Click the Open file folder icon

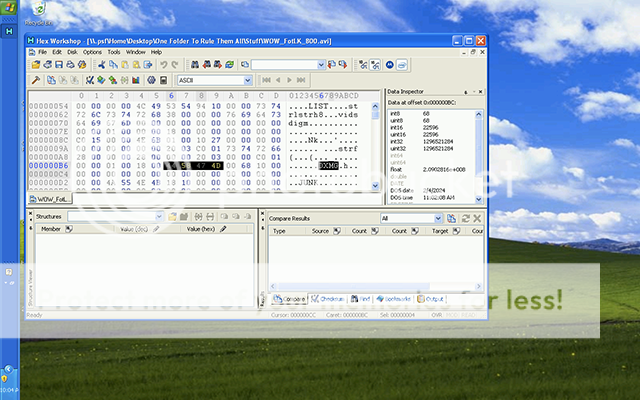[x=36, y=64]
